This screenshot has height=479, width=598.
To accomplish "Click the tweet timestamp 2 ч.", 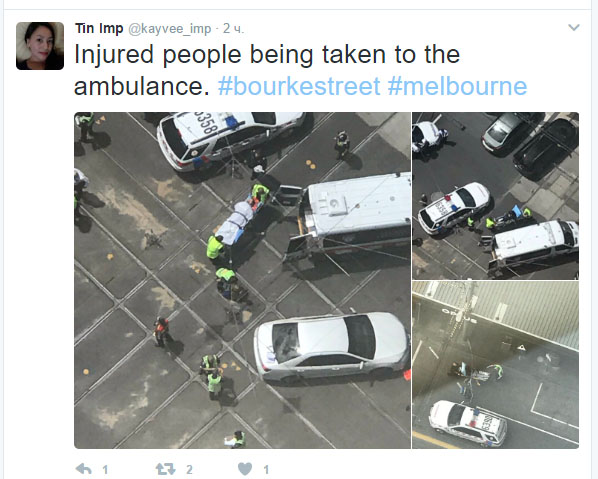I will (x=233, y=29).
